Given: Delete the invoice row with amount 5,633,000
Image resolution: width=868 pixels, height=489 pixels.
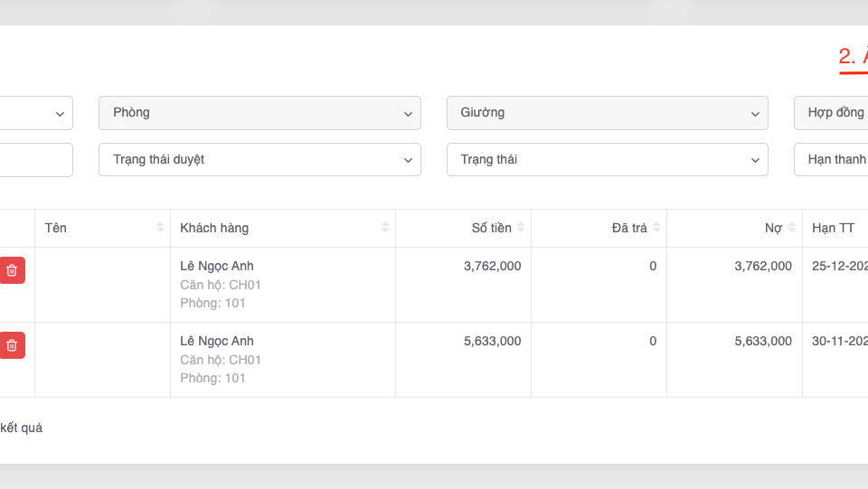Looking at the screenshot, I should 12,345.
